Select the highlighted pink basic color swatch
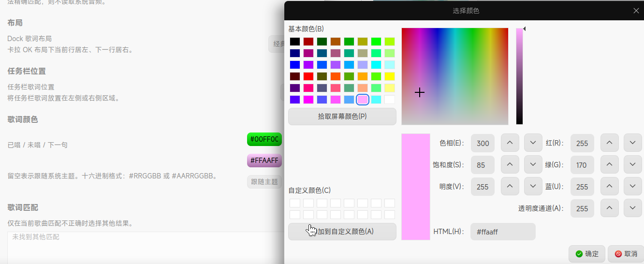The width and height of the screenshot is (644, 264). (363, 100)
